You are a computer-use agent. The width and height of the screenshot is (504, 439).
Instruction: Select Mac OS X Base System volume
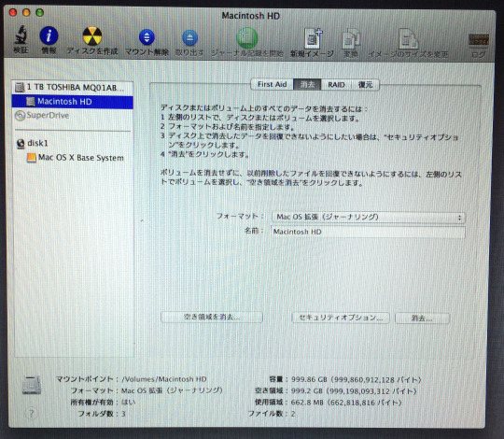pos(72,158)
